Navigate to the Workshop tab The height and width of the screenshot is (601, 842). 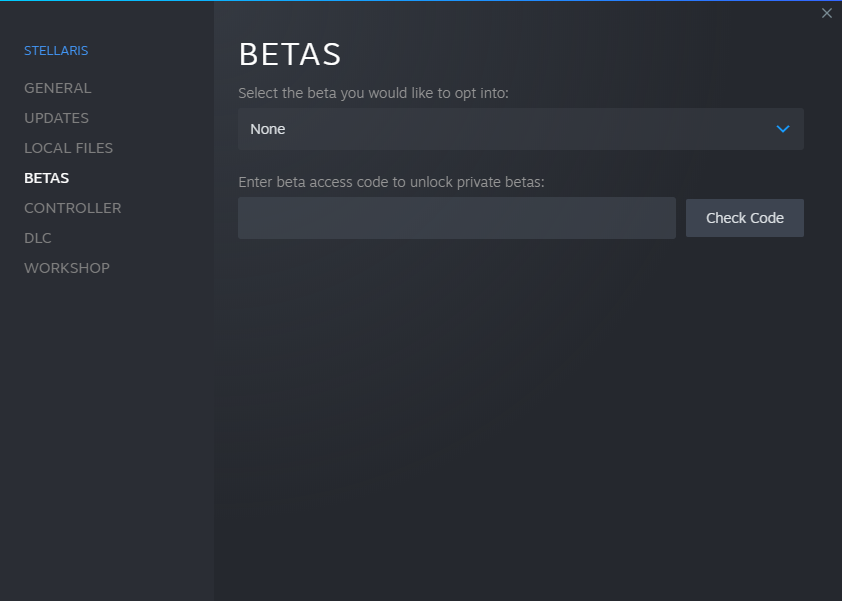click(67, 268)
